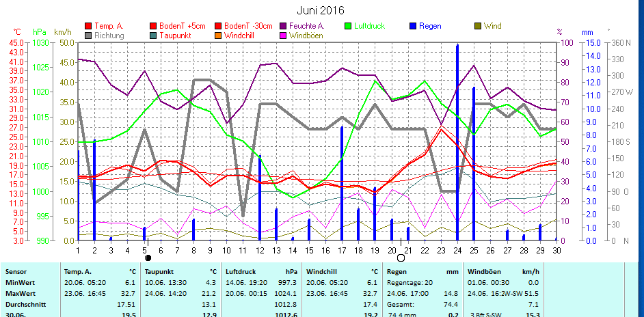The height and width of the screenshot is (317, 644).
Task: Click the red Temp. A. legend swatch
Action: [x=88, y=27]
